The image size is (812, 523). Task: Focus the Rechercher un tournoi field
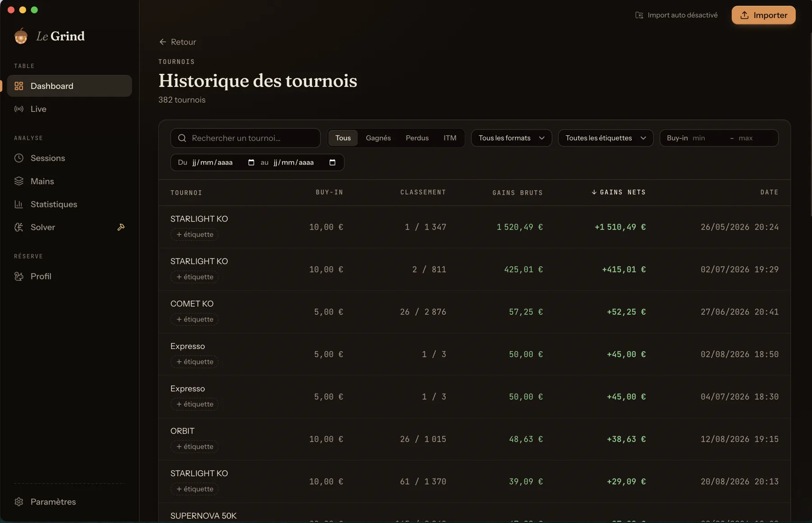click(245, 138)
